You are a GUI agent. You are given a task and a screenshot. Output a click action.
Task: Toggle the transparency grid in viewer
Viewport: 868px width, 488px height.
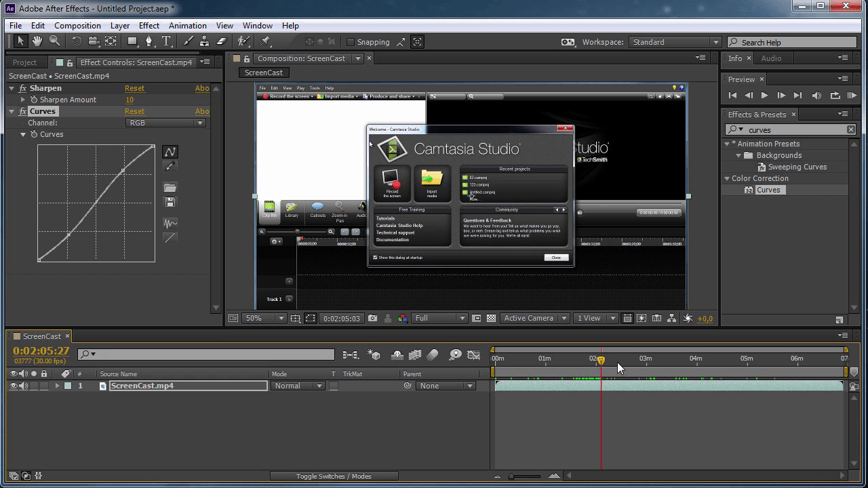click(x=492, y=318)
